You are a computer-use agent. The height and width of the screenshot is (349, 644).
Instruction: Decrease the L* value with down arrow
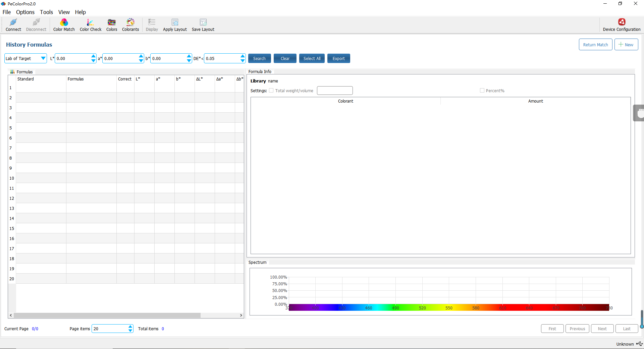tap(93, 61)
